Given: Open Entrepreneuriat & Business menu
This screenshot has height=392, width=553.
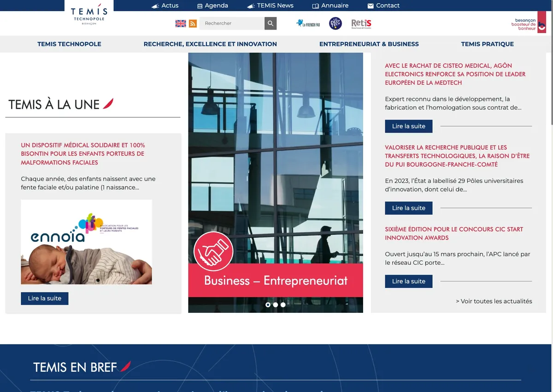Looking at the screenshot, I should (x=369, y=44).
